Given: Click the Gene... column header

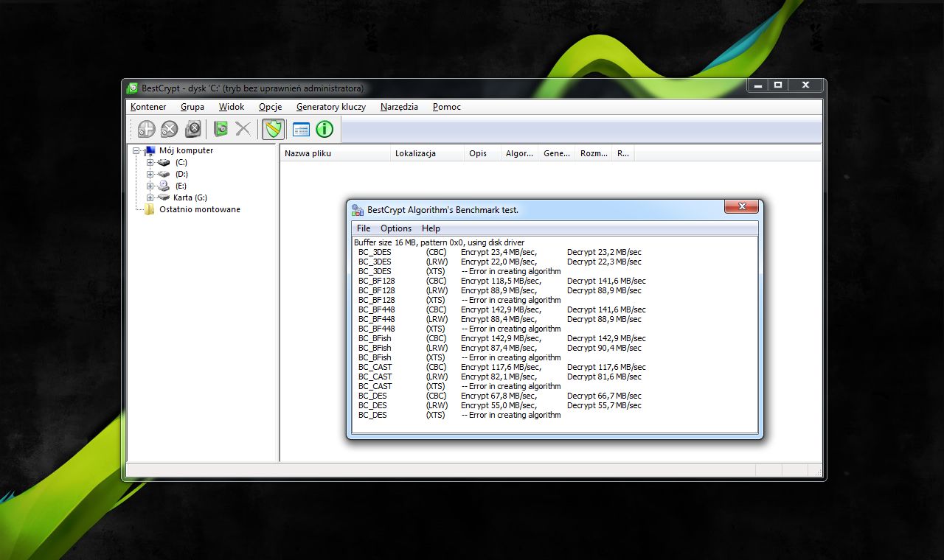Looking at the screenshot, I should 556,153.
